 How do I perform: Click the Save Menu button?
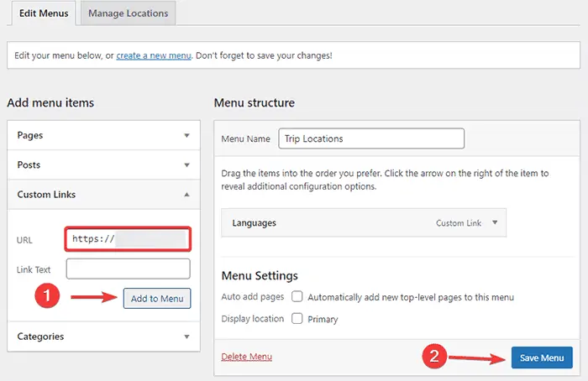point(541,358)
